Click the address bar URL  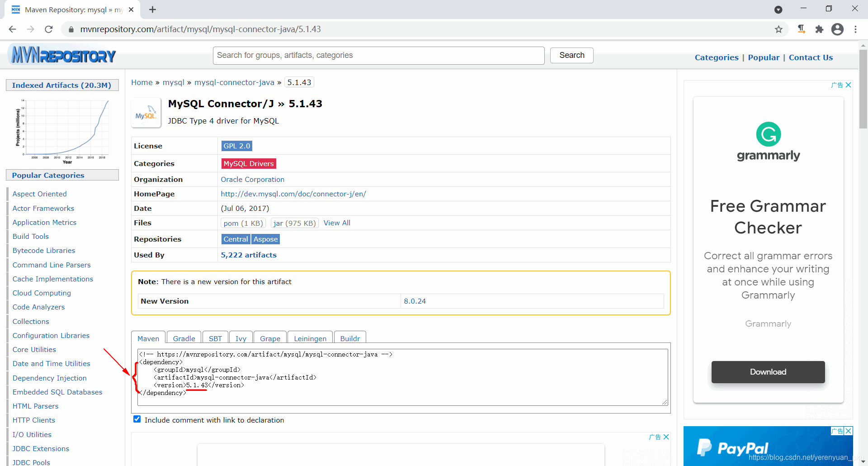pos(200,29)
